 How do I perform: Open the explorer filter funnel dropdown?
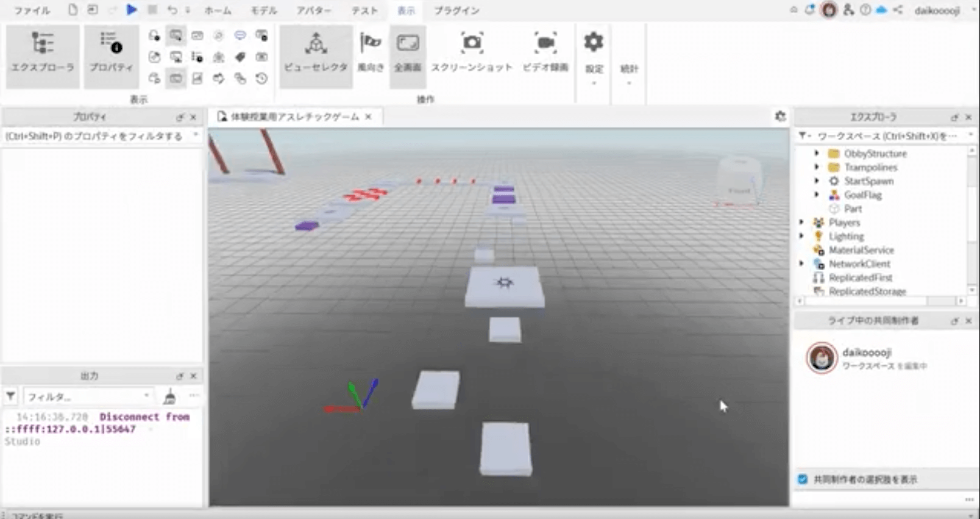pos(804,135)
